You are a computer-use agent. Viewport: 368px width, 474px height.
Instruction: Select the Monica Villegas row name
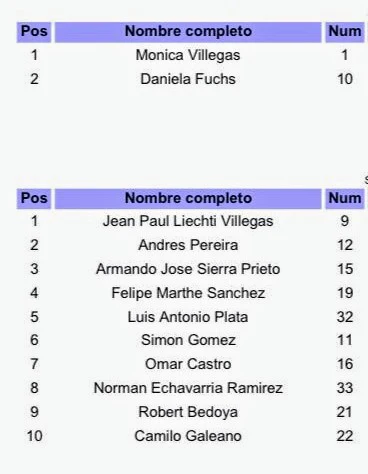click(x=188, y=55)
